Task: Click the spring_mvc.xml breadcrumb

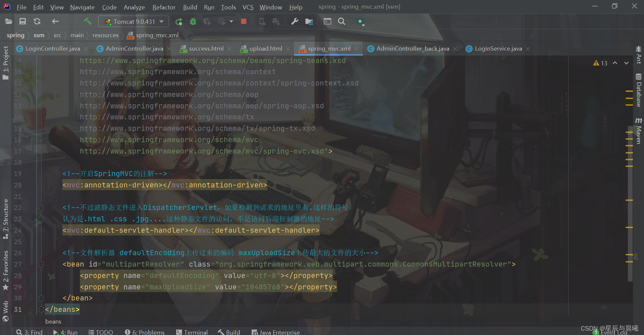Action: pos(153,35)
